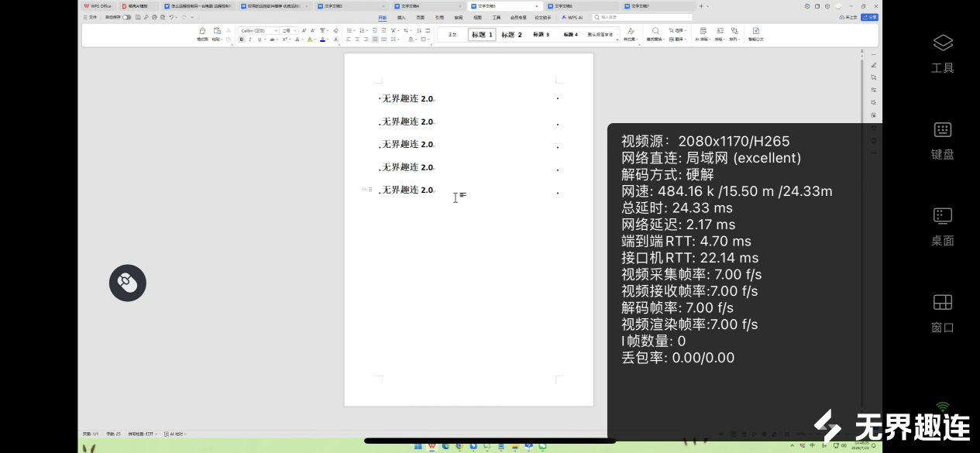Viewport: 980px width, 453px height.
Task: Click the align left icon
Action: coord(349,39)
